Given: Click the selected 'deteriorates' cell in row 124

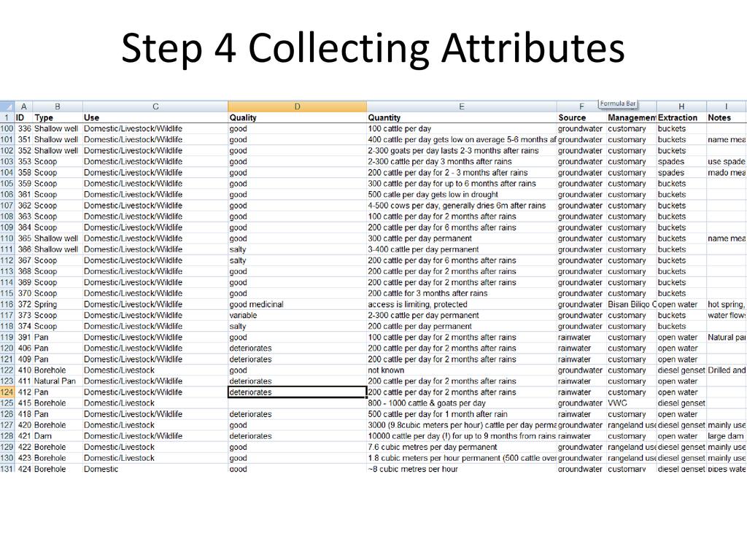Looking at the screenshot, I should tap(297, 392).
